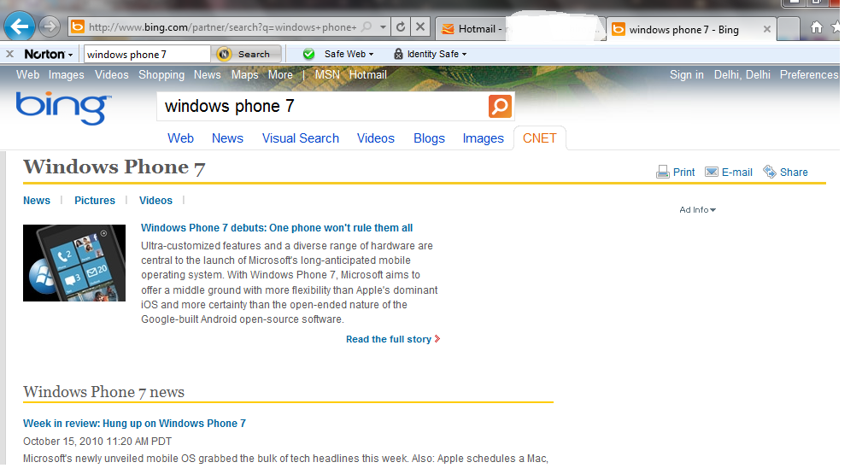Click the 'Windows Phone 7 news' section heading

pos(103,392)
